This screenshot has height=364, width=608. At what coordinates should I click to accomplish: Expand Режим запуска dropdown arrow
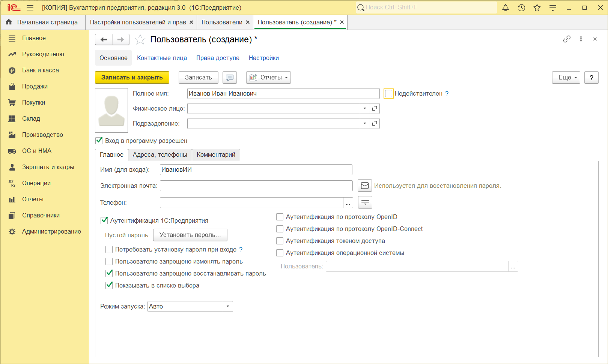[228, 307]
